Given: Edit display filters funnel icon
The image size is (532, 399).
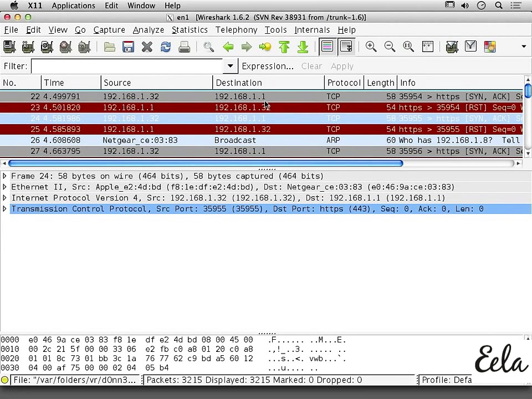Looking at the screenshot, I should 470,47.
